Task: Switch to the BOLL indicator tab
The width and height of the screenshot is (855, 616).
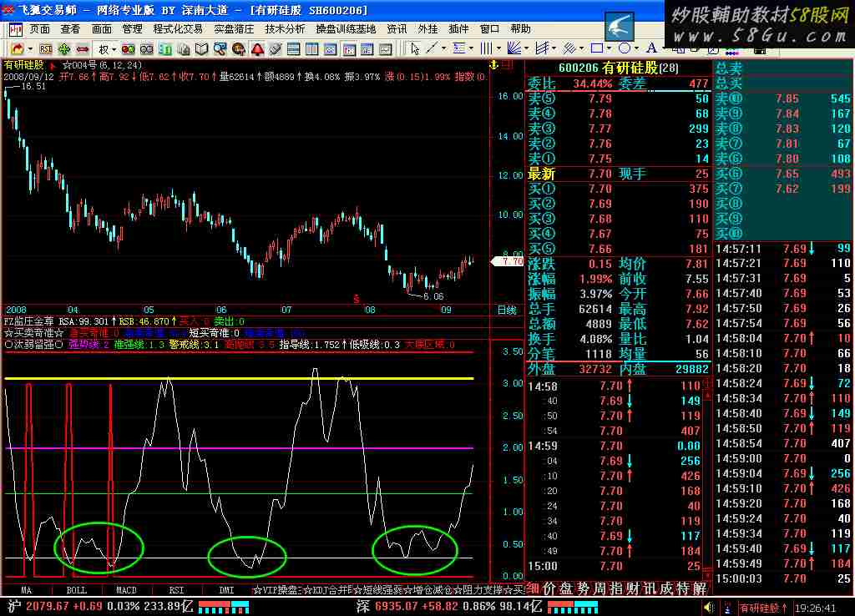Action: pos(77,590)
